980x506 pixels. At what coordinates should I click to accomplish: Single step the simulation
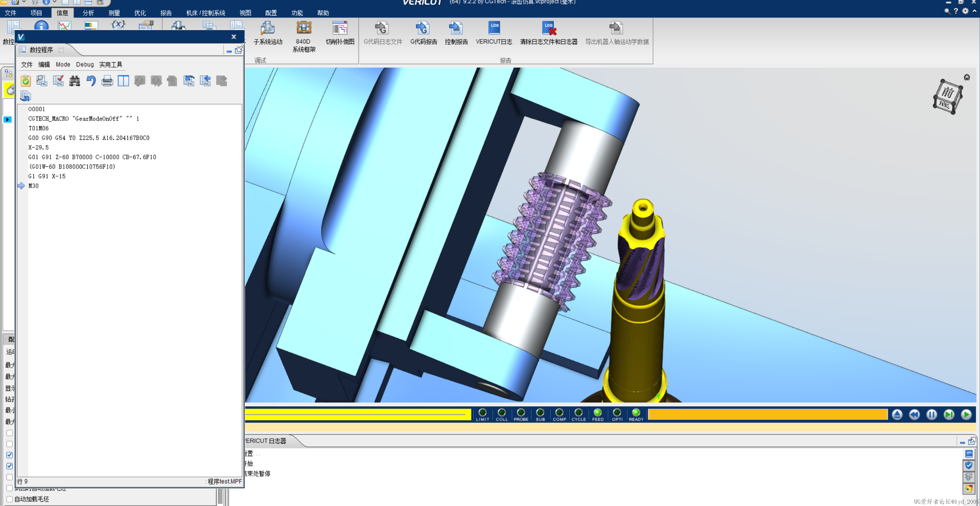click(949, 415)
